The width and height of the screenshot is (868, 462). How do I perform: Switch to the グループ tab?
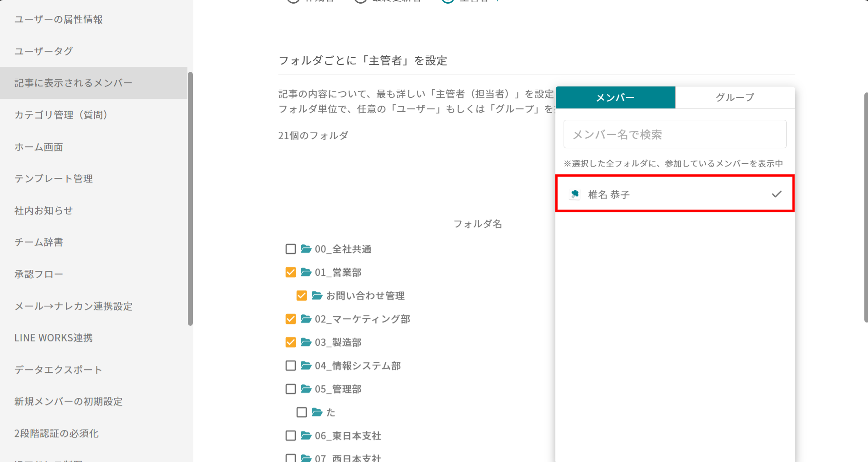735,97
